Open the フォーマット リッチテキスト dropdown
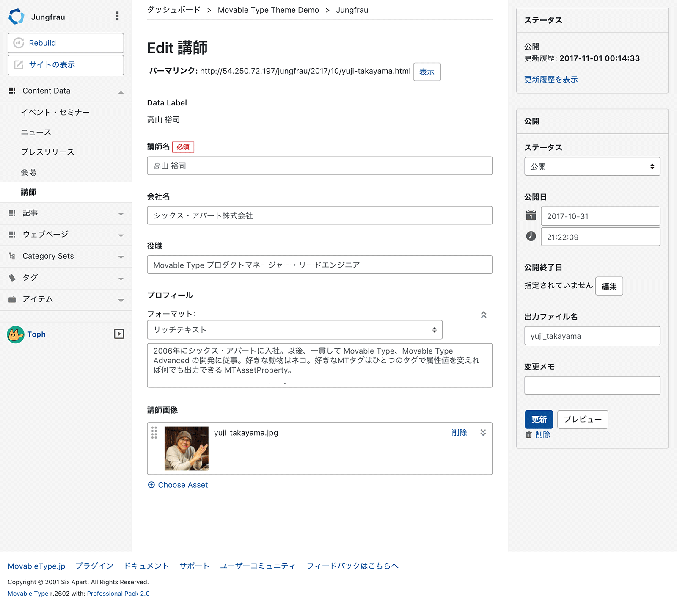The width and height of the screenshot is (677, 616). coord(295,330)
